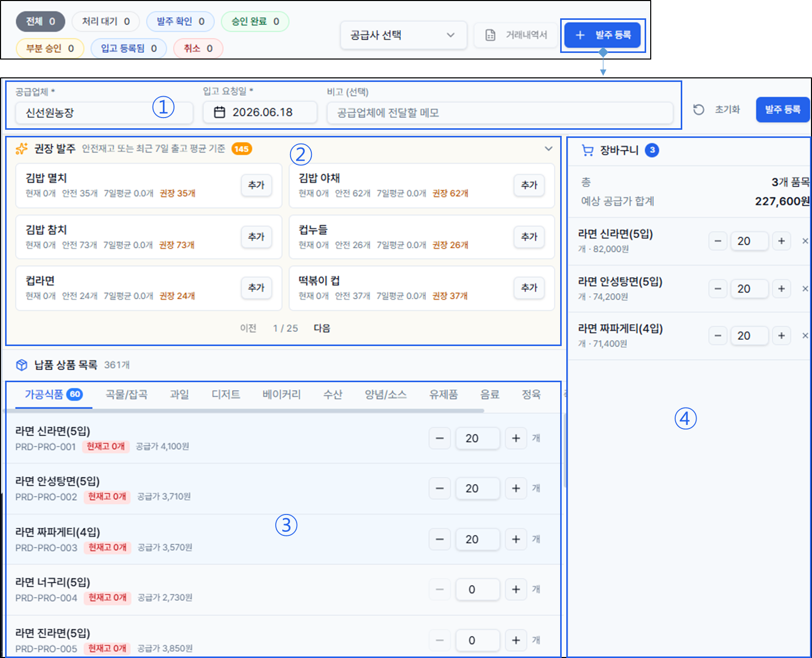Increase quantity of 라면 안성탕면(5입) in list
Screen dimensions: 812x658
(x=516, y=488)
